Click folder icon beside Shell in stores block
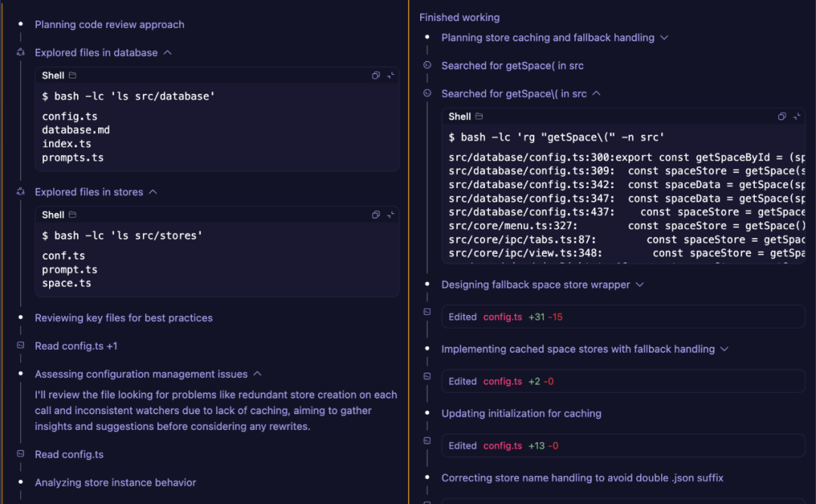The height and width of the screenshot is (504, 816). (x=73, y=215)
